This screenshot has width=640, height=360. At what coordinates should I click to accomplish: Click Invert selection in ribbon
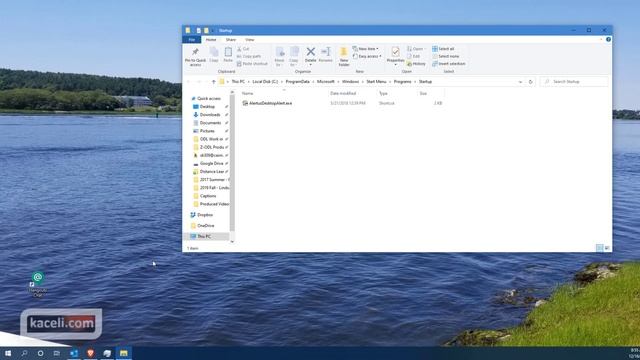pyautogui.click(x=449, y=64)
